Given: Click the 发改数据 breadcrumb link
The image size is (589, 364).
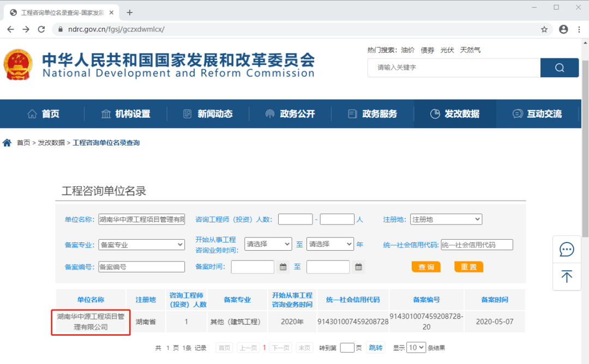Looking at the screenshot, I should (51, 143).
